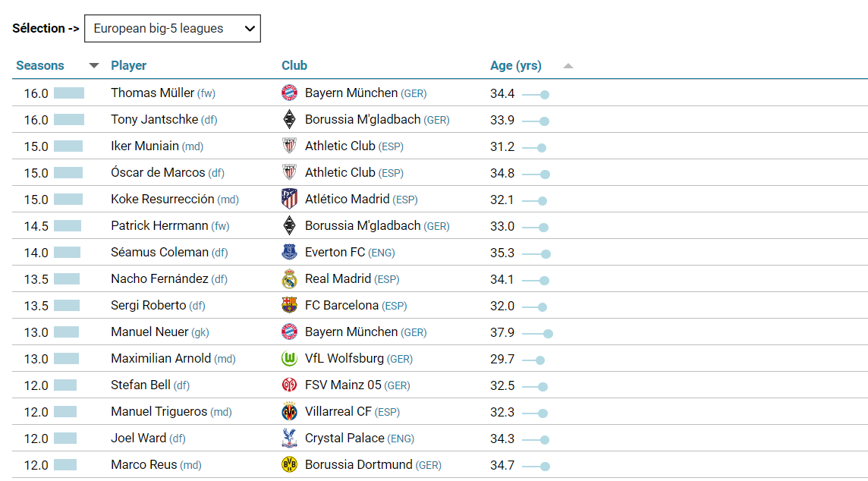Click the FSV Mainz 05 logo
Viewport: 868px width, 481px height.
click(x=289, y=385)
